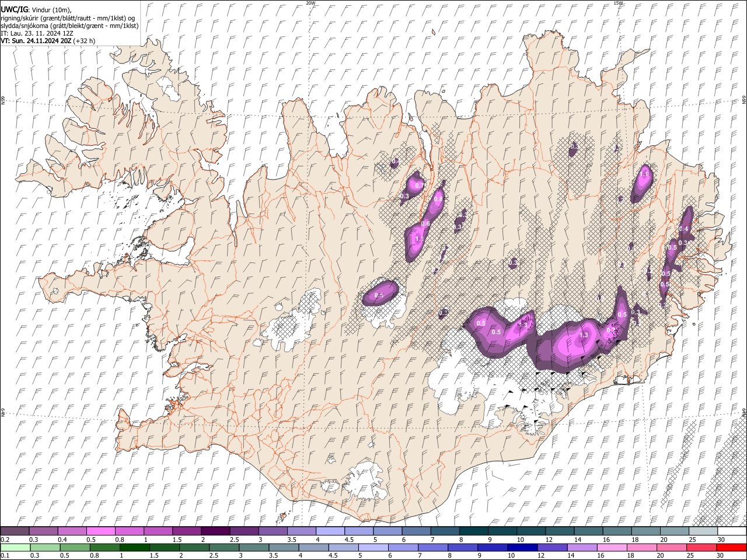Pick the 0.3 light green swatch in rain scale

tap(44, 547)
